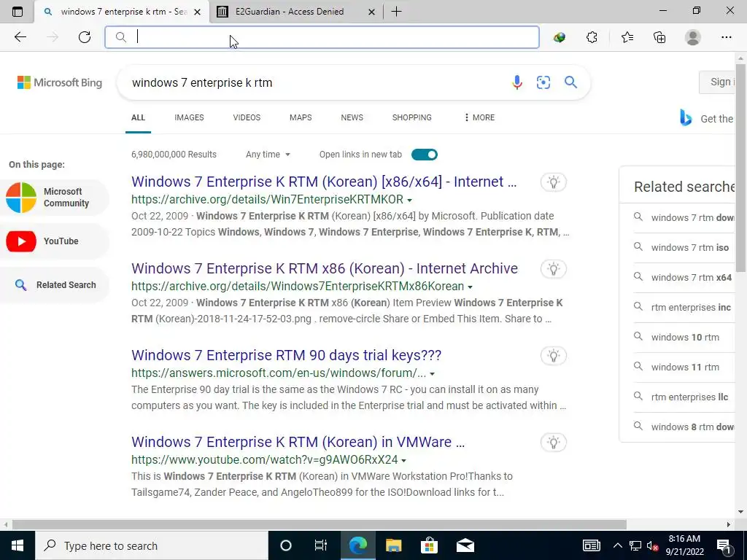Focus the browser address bar
Viewport: 747px width, 560px height.
click(322, 37)
